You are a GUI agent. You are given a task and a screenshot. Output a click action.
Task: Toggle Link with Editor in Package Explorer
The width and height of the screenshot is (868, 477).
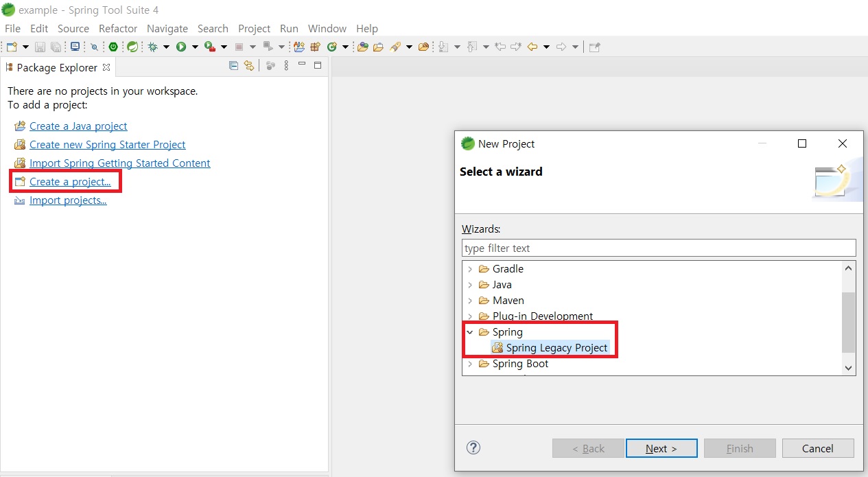point(249,66)
